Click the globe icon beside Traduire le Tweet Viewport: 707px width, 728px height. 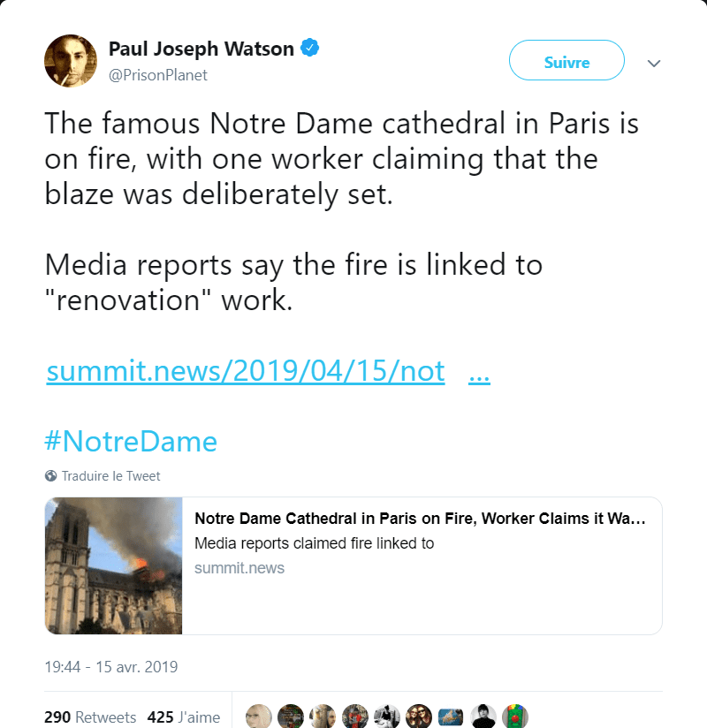tap(50, 476)
